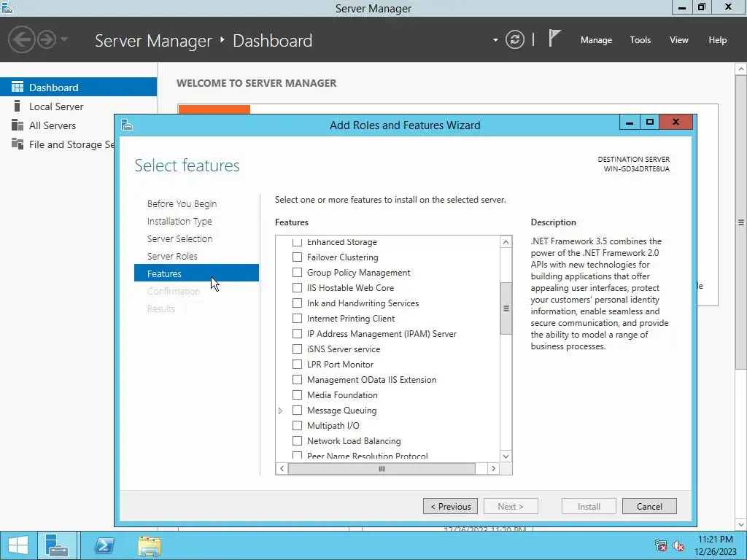Click the Server Manager title bar icon

(x=7, y=7)
